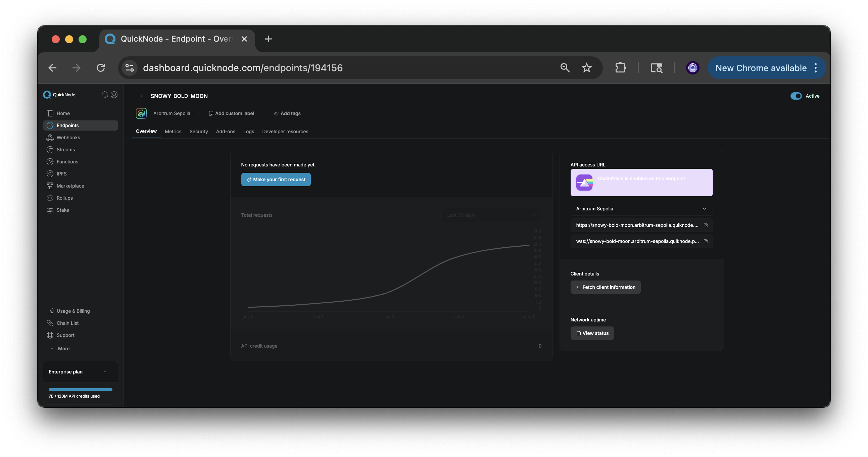Open the IPFS section
Viewport: 868px width, 457px height.
tap(62, 174)
